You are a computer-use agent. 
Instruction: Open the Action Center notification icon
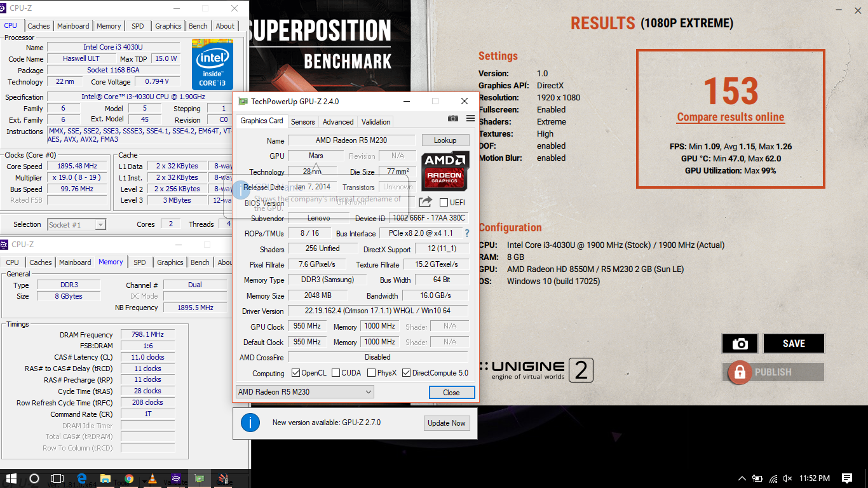coord(847,478)
